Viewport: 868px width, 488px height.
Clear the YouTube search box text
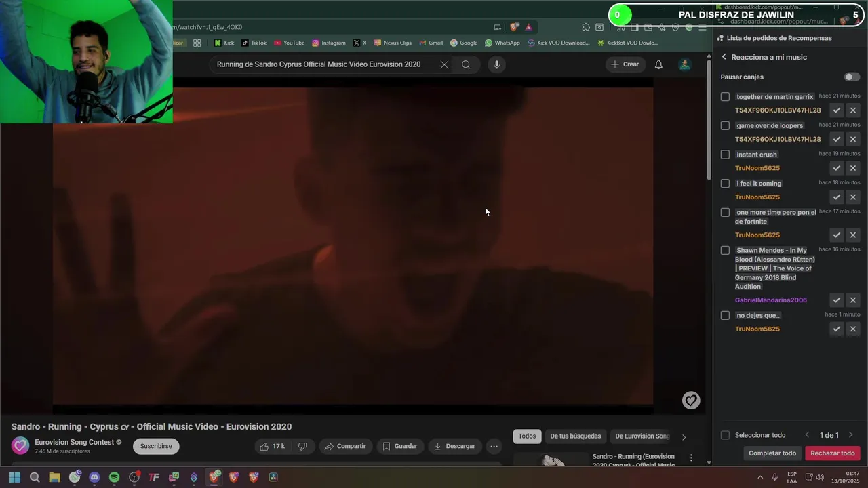(444, 64)
